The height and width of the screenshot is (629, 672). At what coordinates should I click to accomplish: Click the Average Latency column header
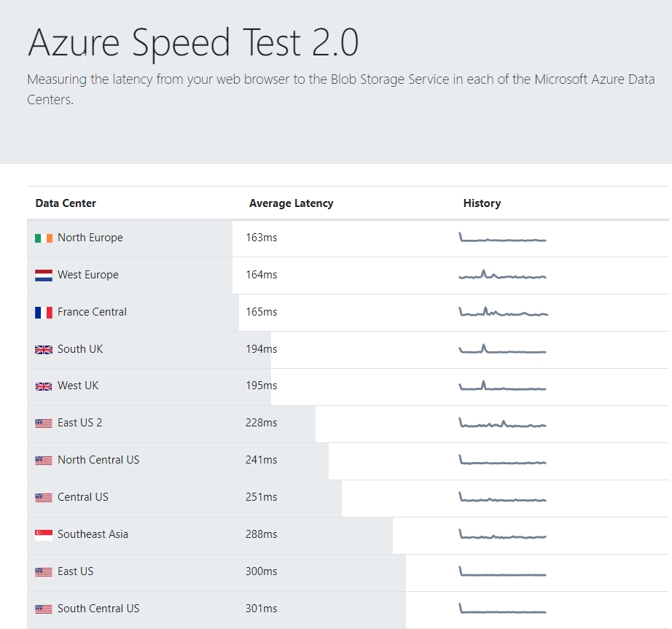[x=291, y=203]
